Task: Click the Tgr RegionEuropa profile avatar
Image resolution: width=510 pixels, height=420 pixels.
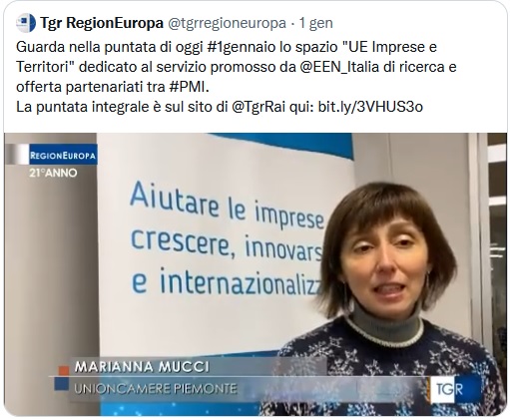Action: (26, 23)
